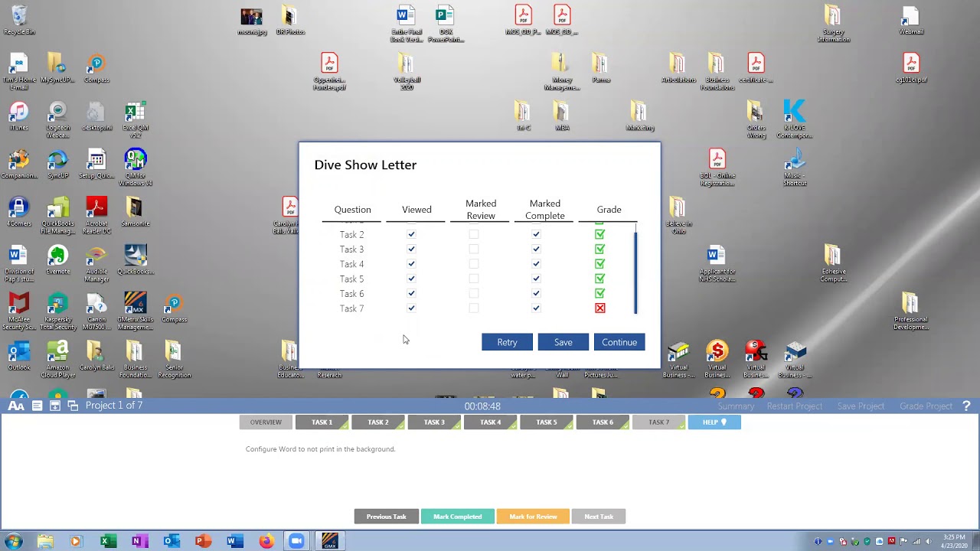Check Marked Review for Task 5
Viewport: 980px width, 551px height.
click(474, 279)
